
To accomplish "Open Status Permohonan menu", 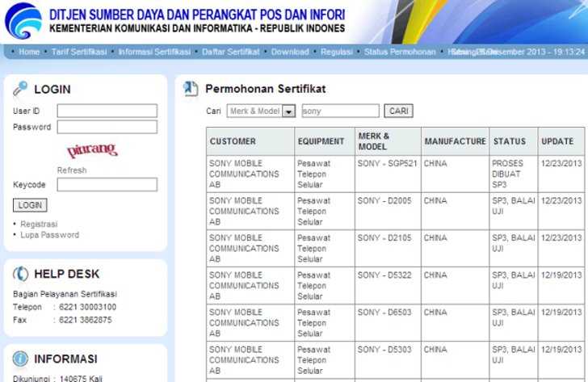I will point(400,52).
